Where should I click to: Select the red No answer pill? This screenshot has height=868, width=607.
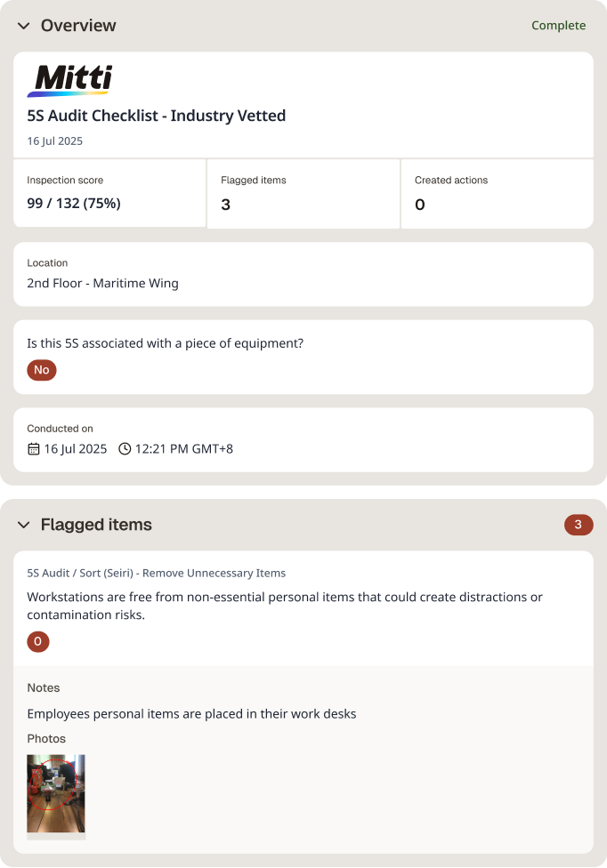coord(42,370)
